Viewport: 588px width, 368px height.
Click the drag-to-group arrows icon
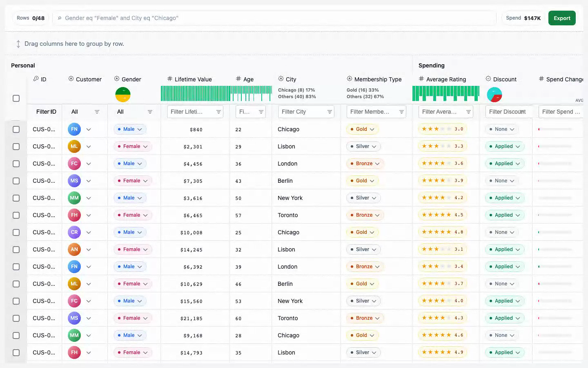(x=18, y=44)
